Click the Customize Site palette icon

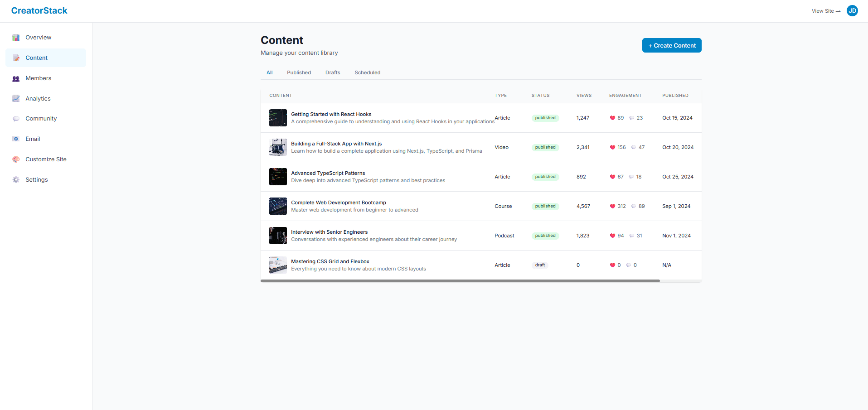pyautogui.click(x=16, y=159)
